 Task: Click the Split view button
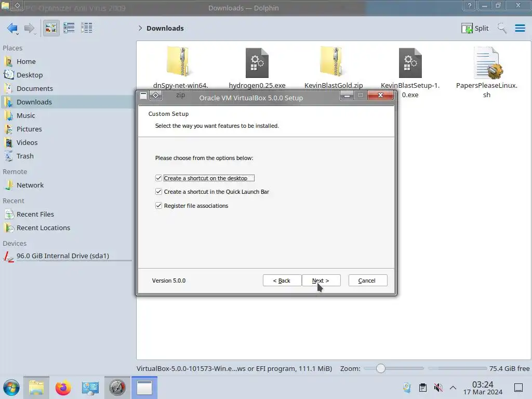point(475,28)
